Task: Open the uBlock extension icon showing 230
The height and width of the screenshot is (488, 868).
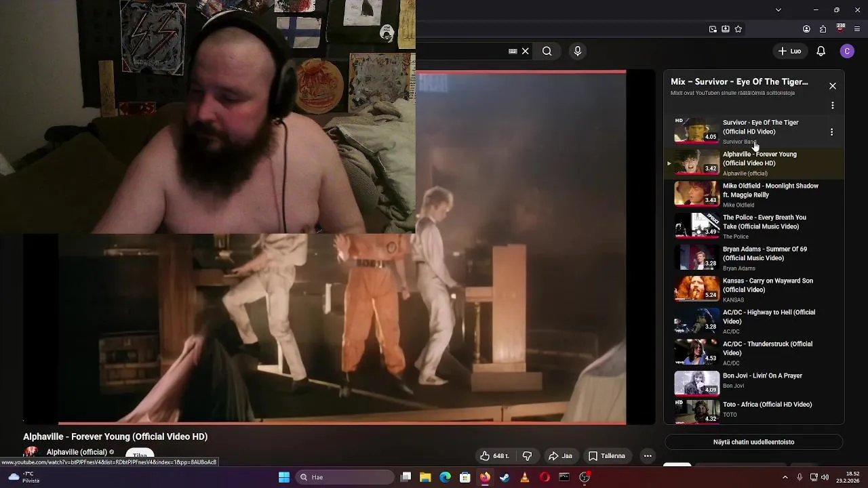Action: click(x=841, y=28)
